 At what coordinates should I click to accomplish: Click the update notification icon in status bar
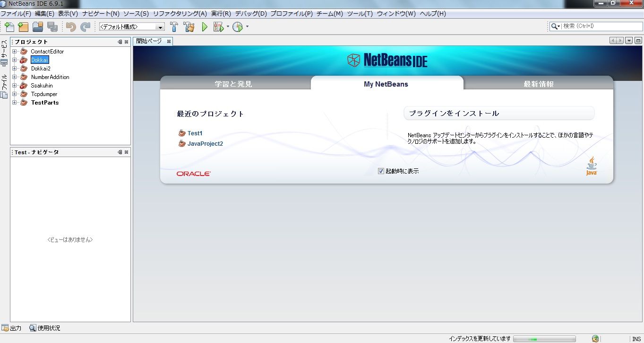click(x=595, y=339)
